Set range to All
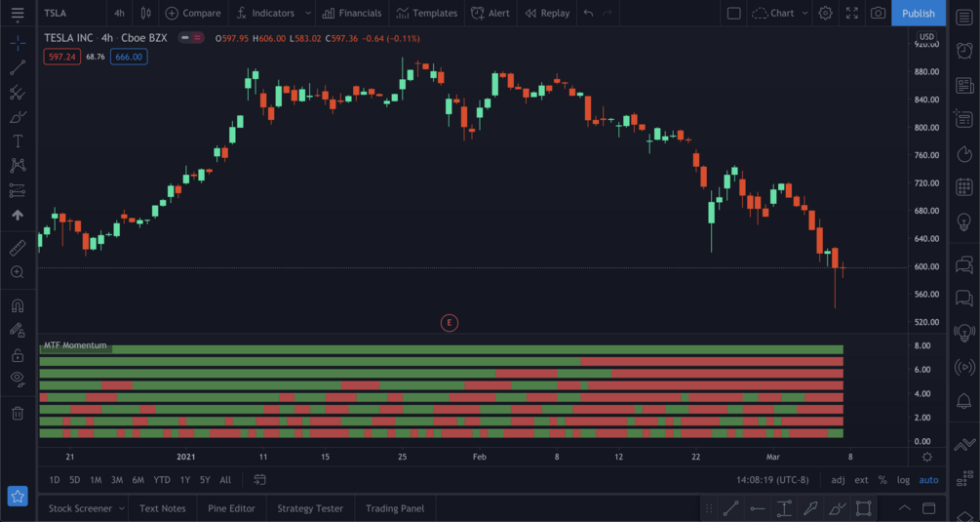Viewport: 980px width, 522px height. coord(225,480)
